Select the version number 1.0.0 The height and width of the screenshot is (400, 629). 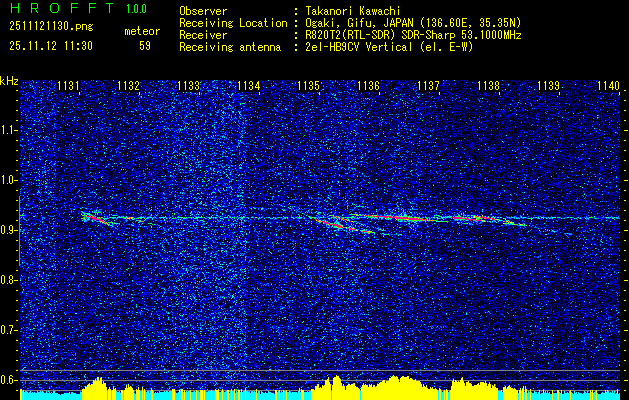[136, 9]
